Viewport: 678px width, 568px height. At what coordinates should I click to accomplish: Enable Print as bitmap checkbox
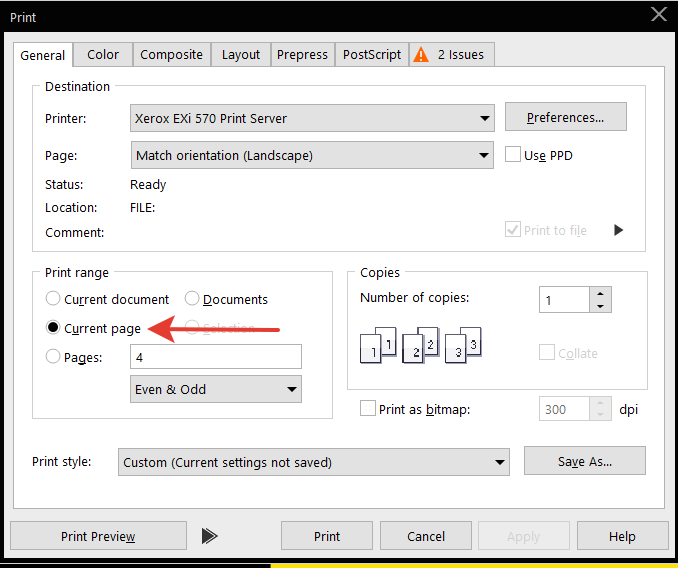click(x=368, y=408)
